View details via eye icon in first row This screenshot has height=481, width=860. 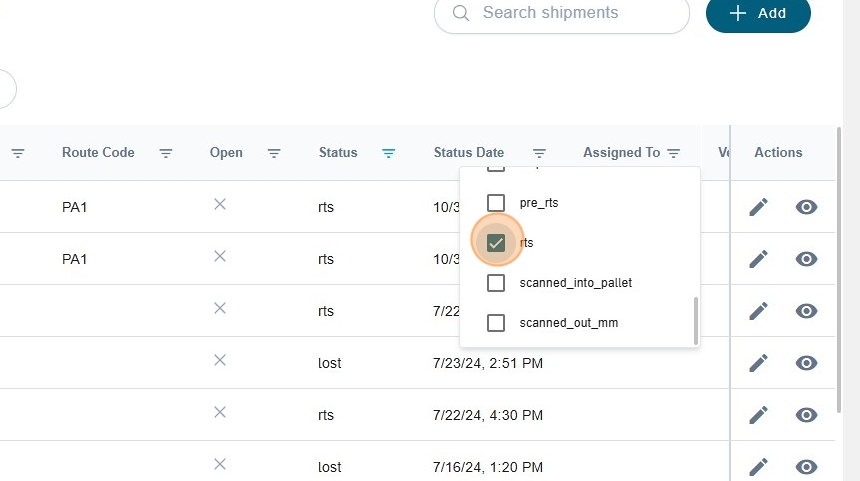[x=807, y=207]
